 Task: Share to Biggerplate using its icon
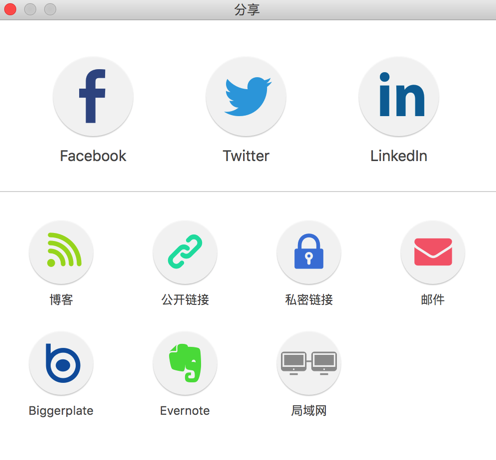click(x=61, y=363)
